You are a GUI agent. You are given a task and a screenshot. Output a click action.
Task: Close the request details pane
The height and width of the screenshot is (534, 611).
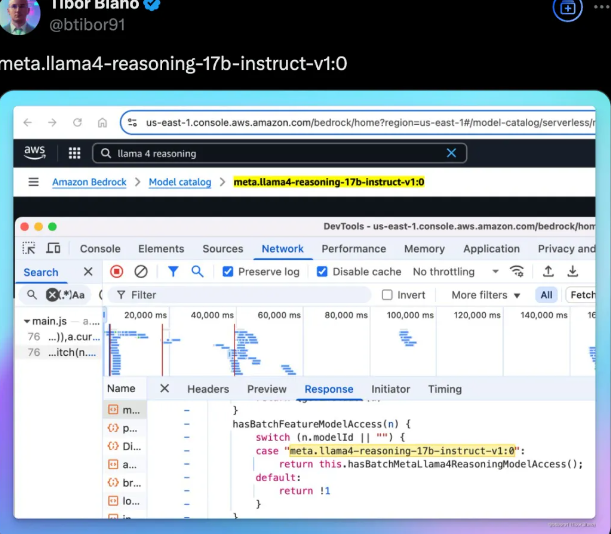164,388
